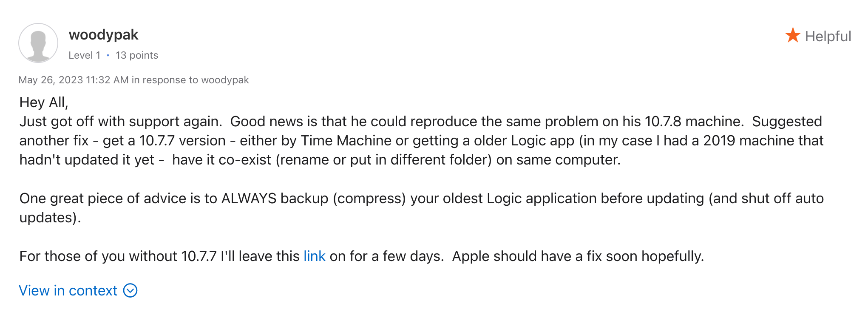The width and height of the screenshot is (868, 318).
Task: Click the "Hey All," greeting line
Action: 44,102
